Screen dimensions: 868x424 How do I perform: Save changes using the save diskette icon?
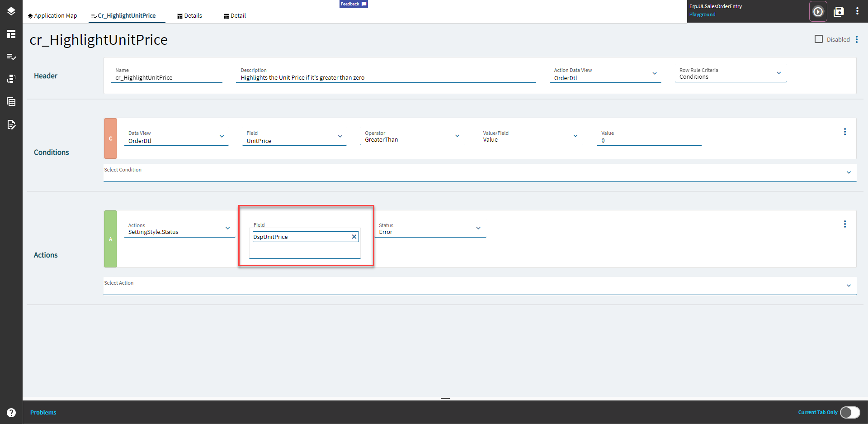pos(839,11)
